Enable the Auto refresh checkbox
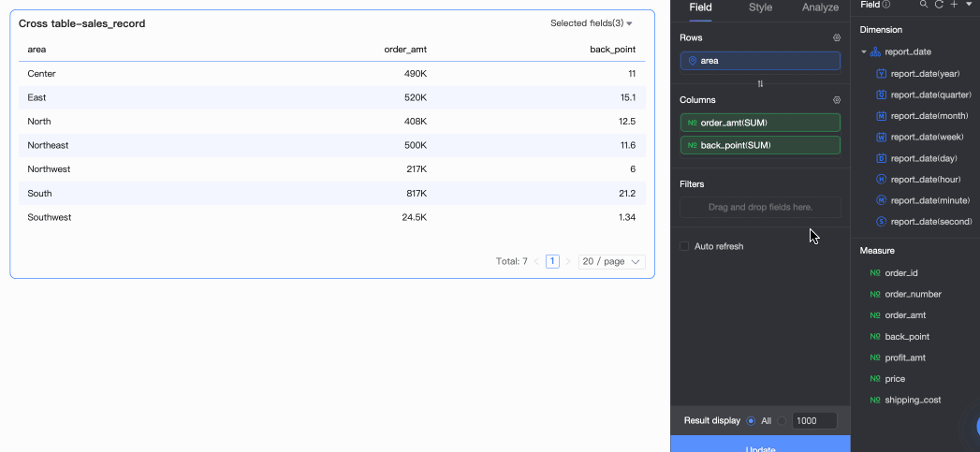The width and height of the screenshot is (980, 452). pyautogui.click(x=684, y=246)
